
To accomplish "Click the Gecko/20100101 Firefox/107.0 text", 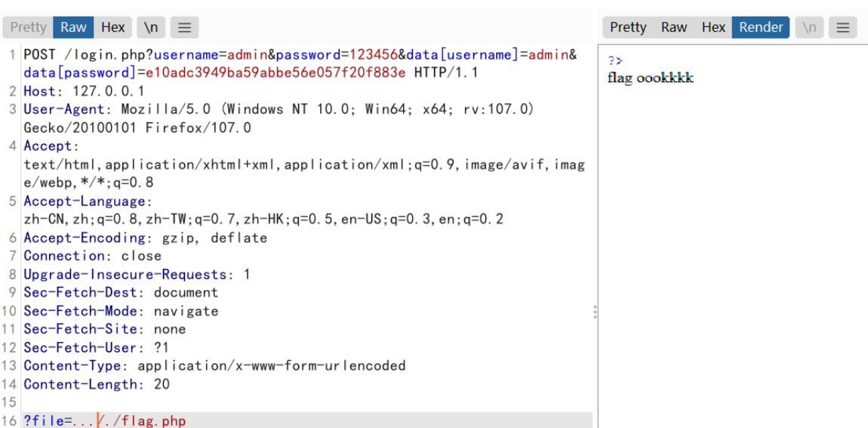I will [x=137, y=128].
